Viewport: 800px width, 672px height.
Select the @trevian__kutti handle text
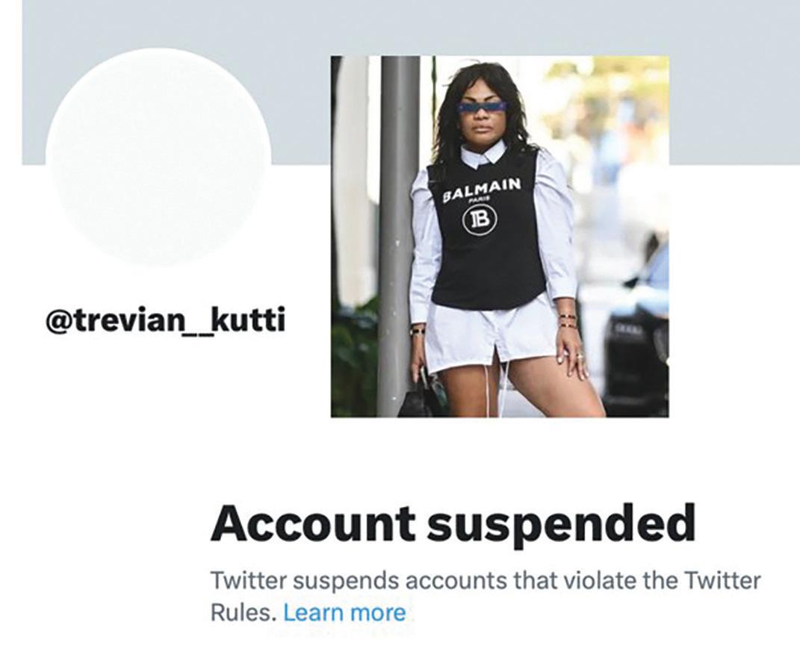(165, 321)
